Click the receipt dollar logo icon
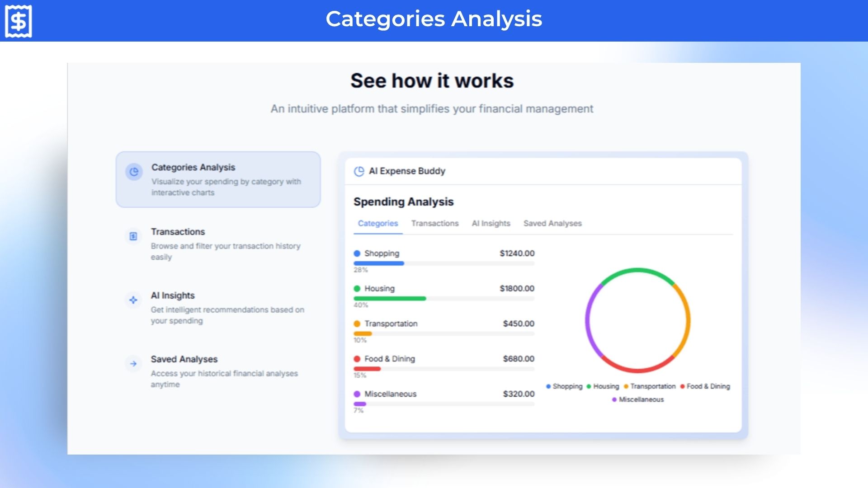 pyautogui.click(x=19, y=21)
